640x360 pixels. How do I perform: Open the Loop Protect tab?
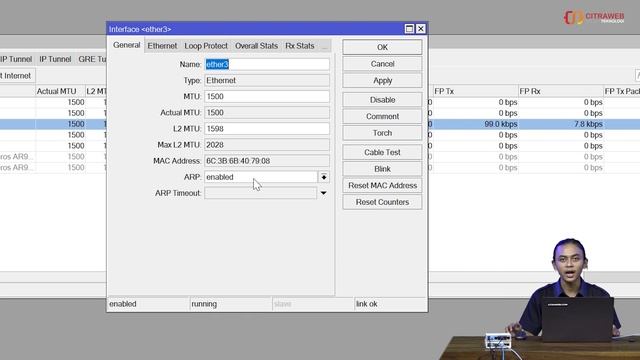[x=206, y=46]
